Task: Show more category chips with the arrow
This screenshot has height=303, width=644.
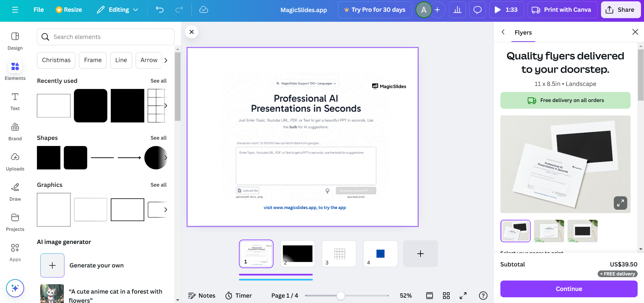Action: 166,60
